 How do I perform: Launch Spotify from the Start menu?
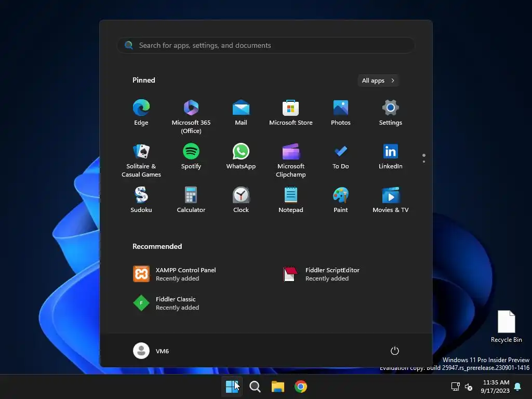pyautogui.click(x=191, y=156)
